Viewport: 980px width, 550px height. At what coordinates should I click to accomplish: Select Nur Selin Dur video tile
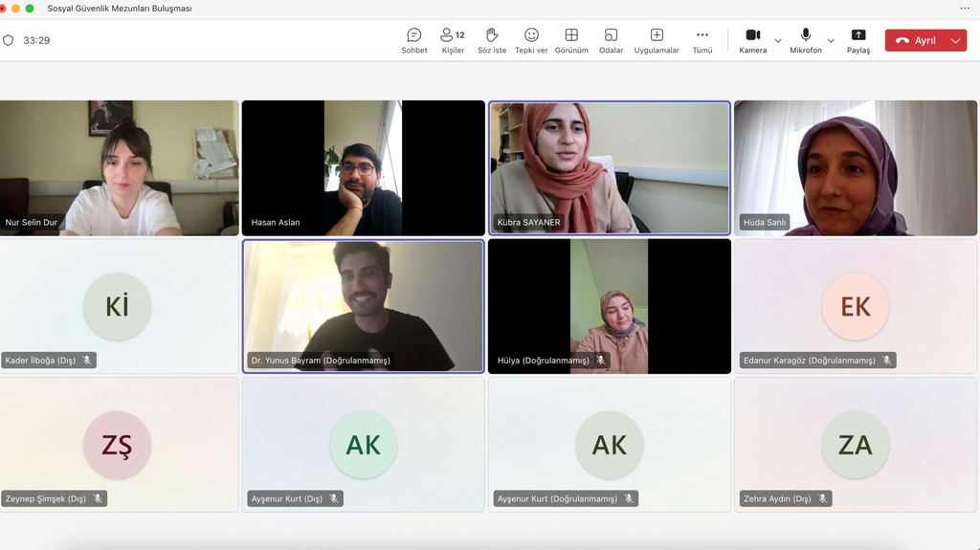pos(120,168)
